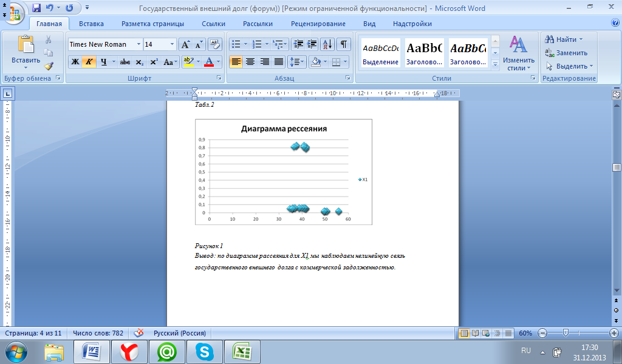The width and height of the screenshot is (622, 364).
Task: Click the Windows Start button
Action: pyautogui.click(x=16, y=352)
